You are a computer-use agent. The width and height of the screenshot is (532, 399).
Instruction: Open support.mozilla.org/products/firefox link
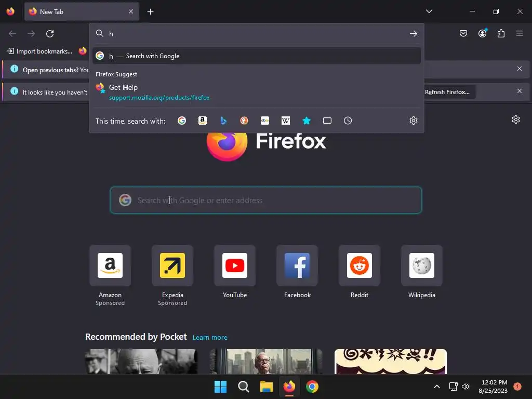pyautogui.click(x=159, y=98)
